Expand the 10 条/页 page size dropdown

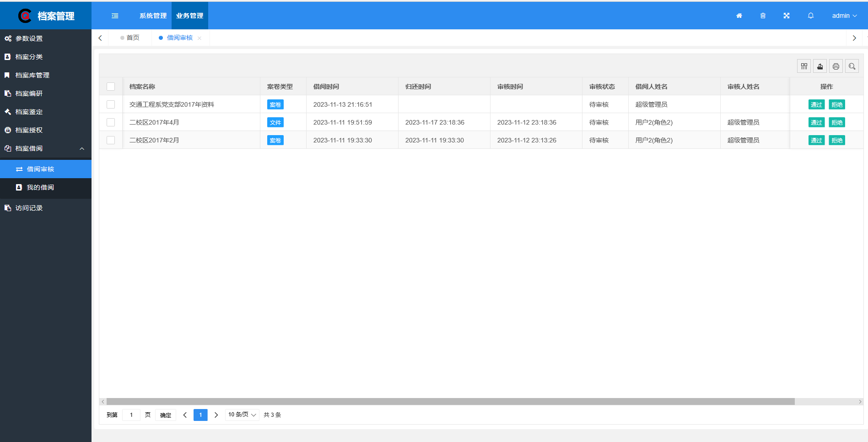[242, 415]
